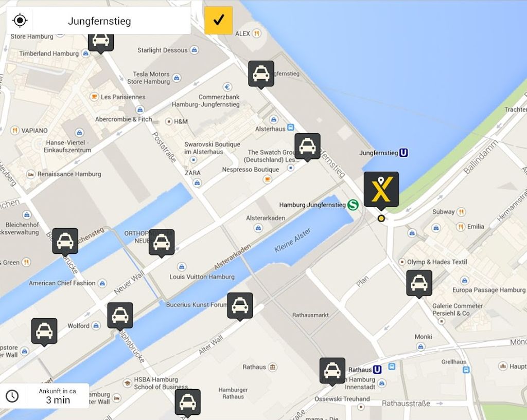527x420 pixels.
Task: Tap the yellow pickup location dot
Action: (381, 218)
